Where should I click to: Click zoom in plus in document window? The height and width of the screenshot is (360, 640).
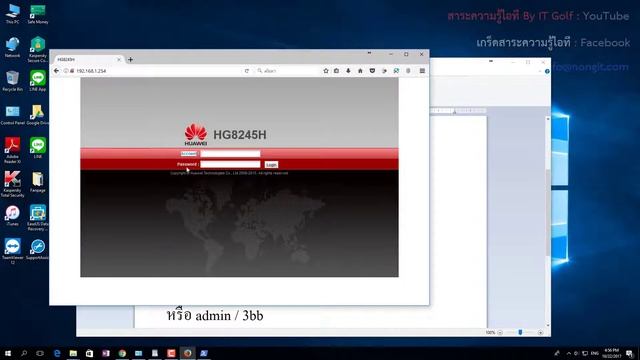click(x=540, y=333)
